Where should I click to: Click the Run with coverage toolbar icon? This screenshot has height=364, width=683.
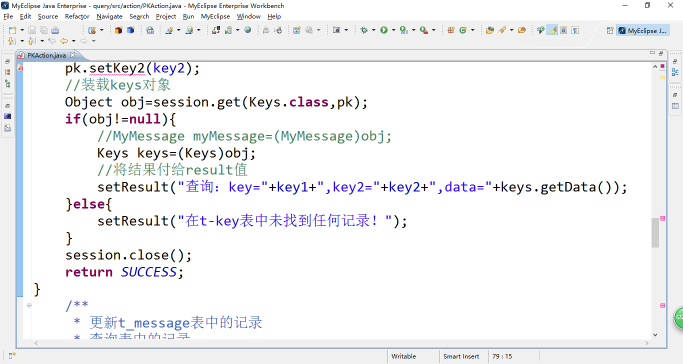(404, 30)
